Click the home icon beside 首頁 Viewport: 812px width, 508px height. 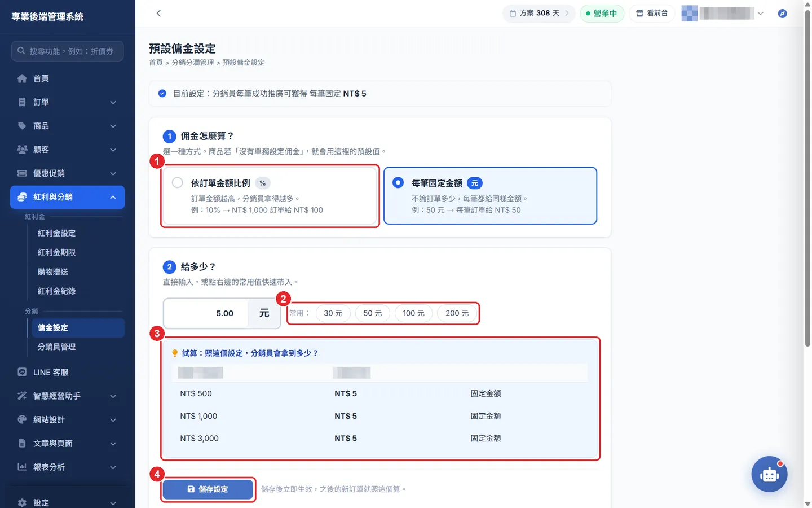pos(22,78)
